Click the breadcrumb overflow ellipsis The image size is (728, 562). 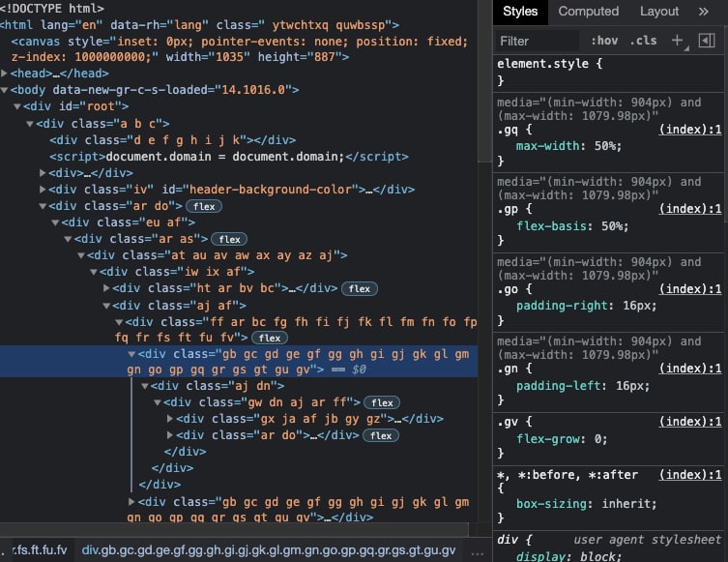(478, 552)
